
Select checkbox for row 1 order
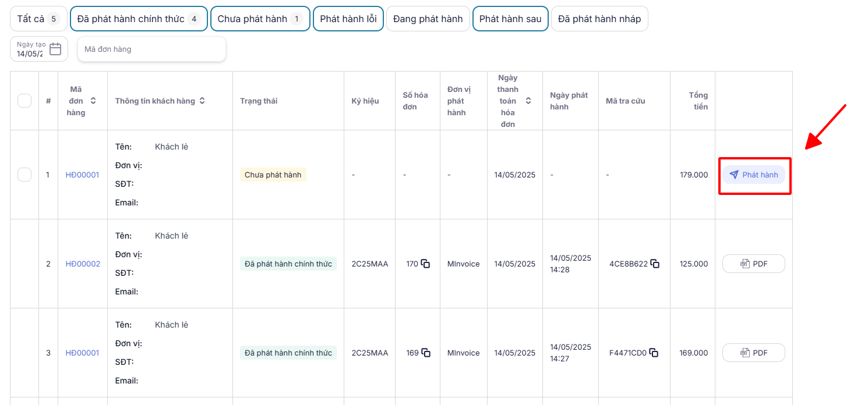24,175
